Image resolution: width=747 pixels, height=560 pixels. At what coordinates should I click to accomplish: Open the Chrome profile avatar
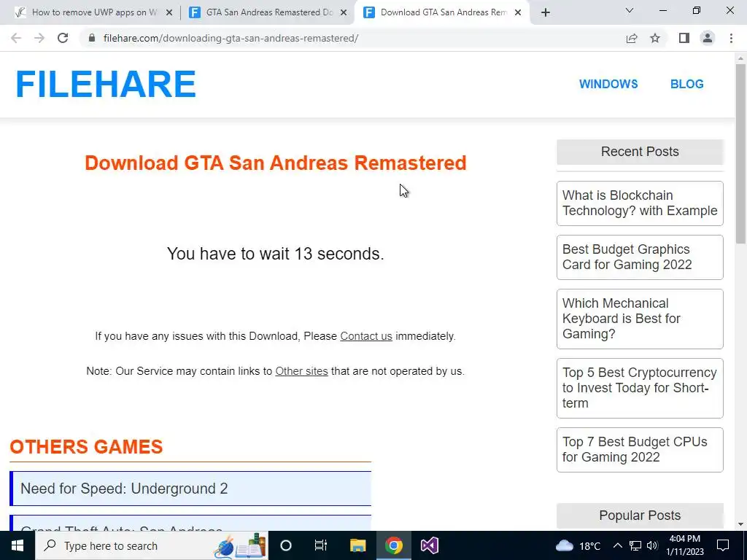[708, 38]
